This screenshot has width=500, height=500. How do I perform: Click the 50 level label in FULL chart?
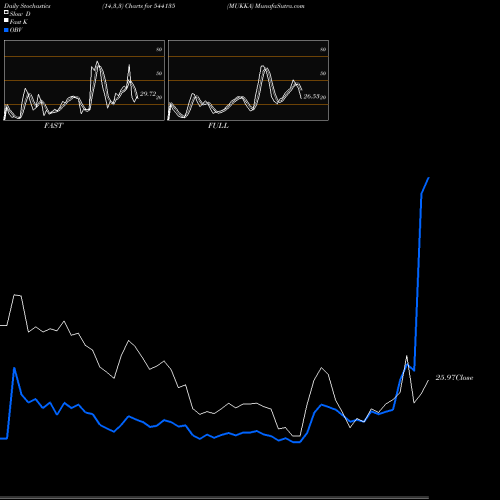[323, 73]
